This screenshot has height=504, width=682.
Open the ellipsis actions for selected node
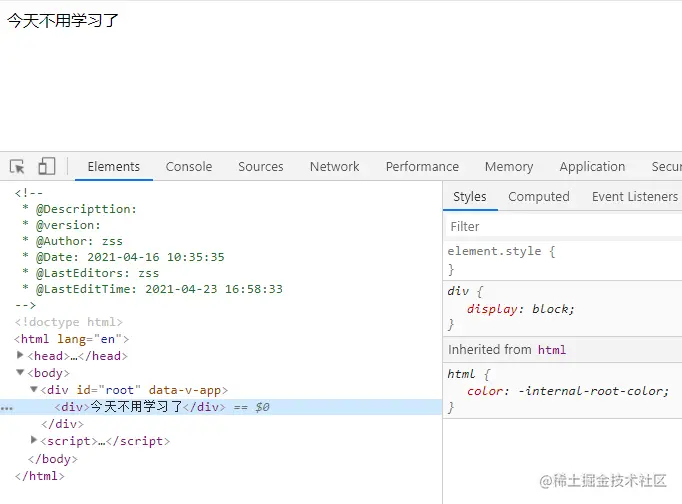point(7,408)
